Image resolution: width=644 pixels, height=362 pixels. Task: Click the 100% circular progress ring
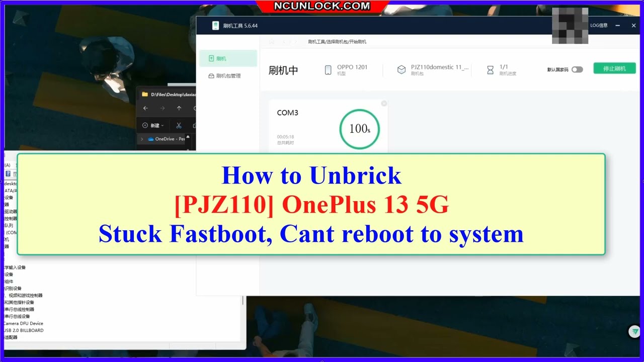359,129
